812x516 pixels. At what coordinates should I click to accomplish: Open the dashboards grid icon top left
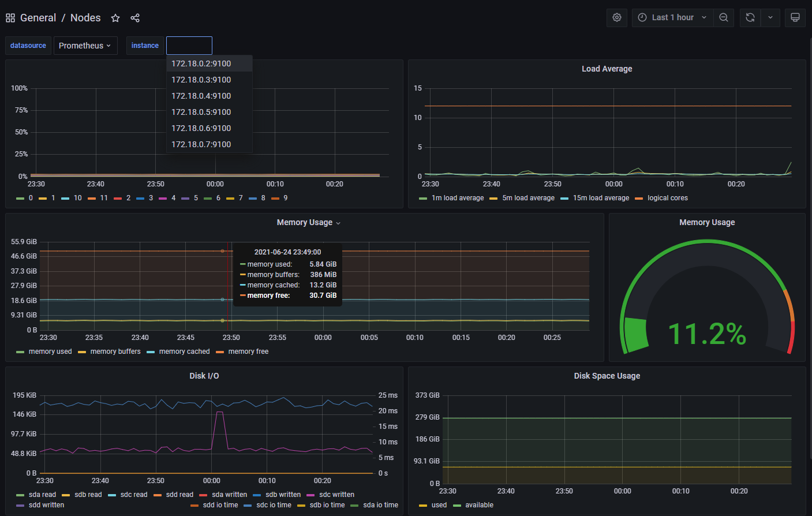[x=10, y=17]
